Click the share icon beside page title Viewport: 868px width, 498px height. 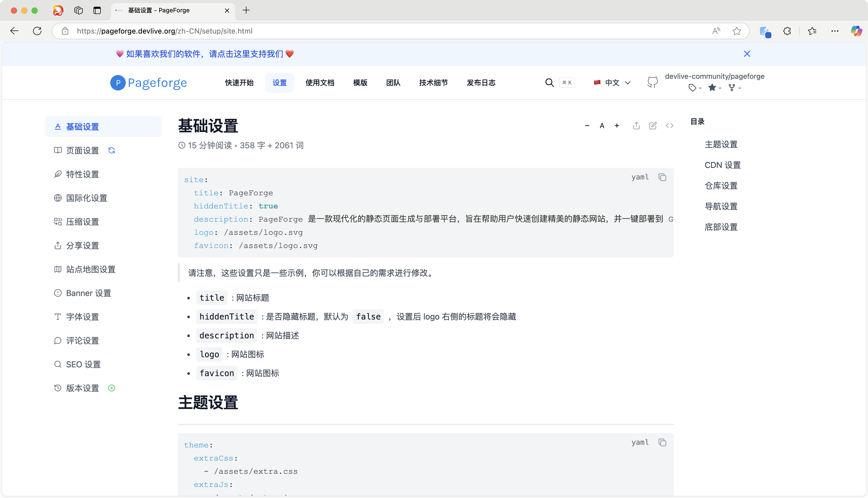click(x=636, y=126)
